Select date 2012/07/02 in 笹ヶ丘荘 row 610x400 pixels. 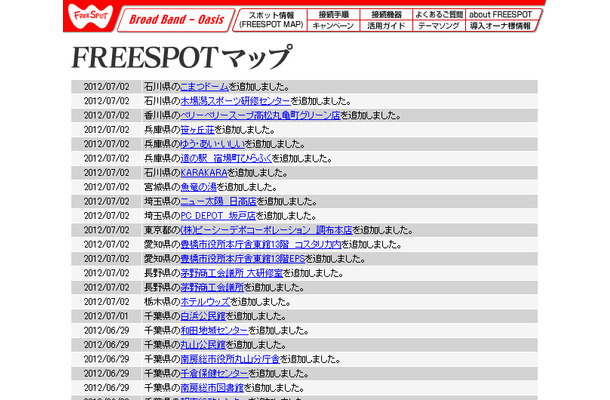(107, 130)
